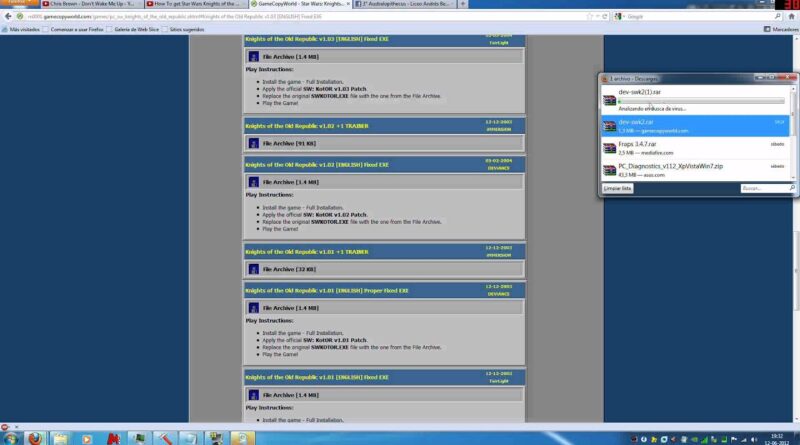
Task: Click download progress bar of dev-swk2(1).rar
Action: (x=701, y=101)
